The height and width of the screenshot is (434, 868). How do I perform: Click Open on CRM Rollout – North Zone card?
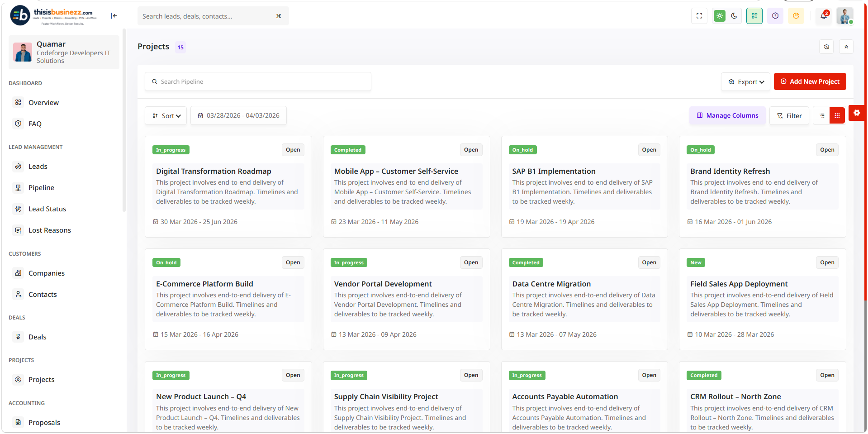[x=827, y=375]
